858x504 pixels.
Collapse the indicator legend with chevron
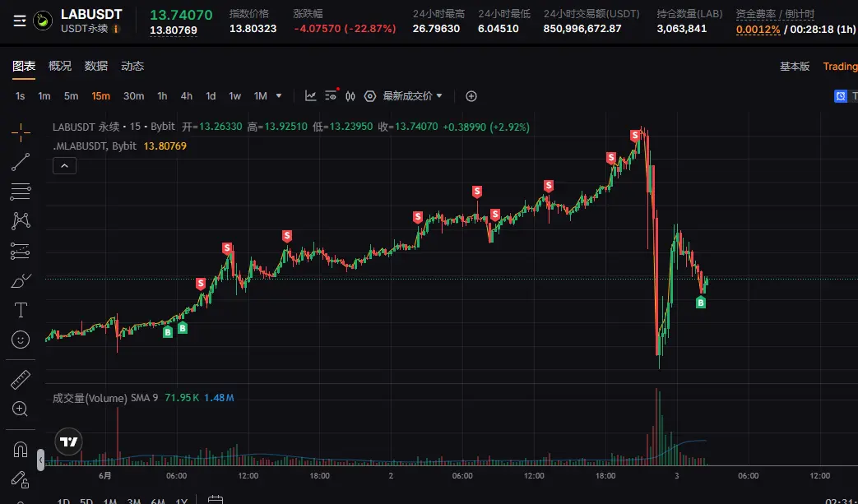[64, 165]
